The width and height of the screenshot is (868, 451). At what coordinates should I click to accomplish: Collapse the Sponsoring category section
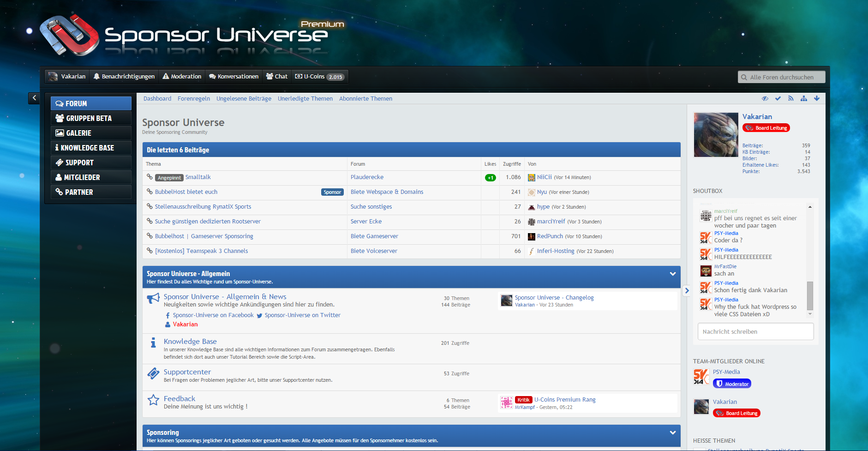point(672,433)
